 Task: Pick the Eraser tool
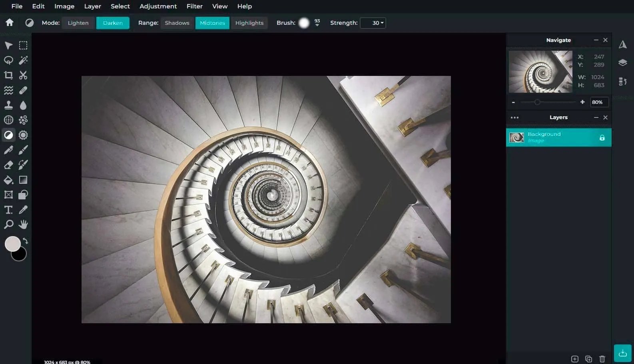pyautogui.click(x=8, y=165)
